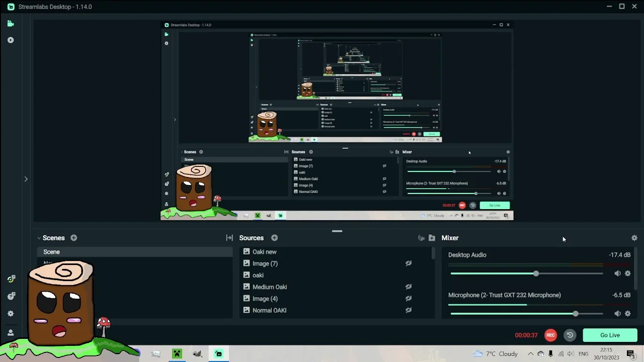
Task: Open Mixer advanced settings gear
Action: [634, 238]
